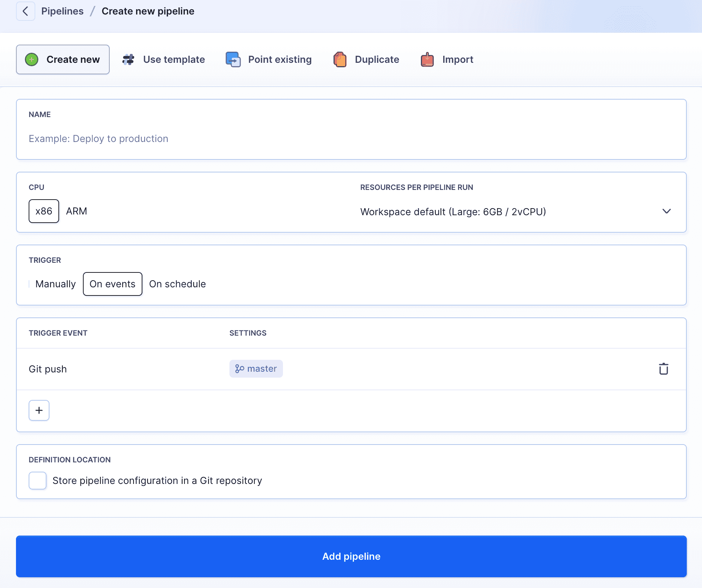Click the pipeline Name input field
702x588 pixels.
point(351,139)
